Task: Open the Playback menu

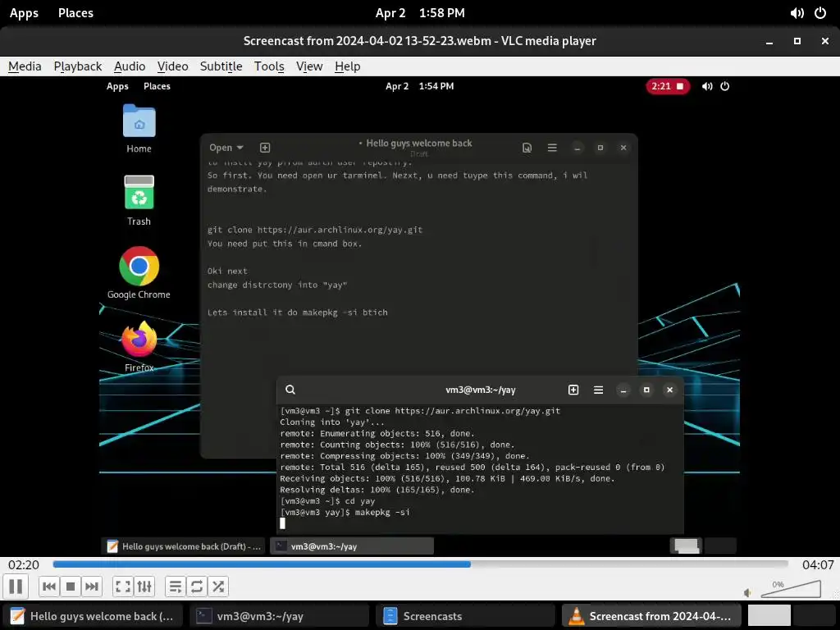Action: pyautogui.click(x=78, y=66)
